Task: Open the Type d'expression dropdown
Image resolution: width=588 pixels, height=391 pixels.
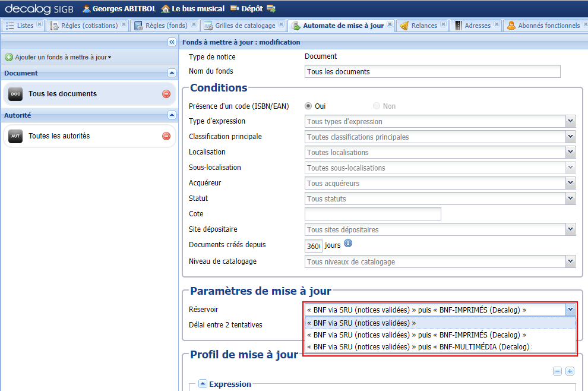Action: click(x=570, y=121)
